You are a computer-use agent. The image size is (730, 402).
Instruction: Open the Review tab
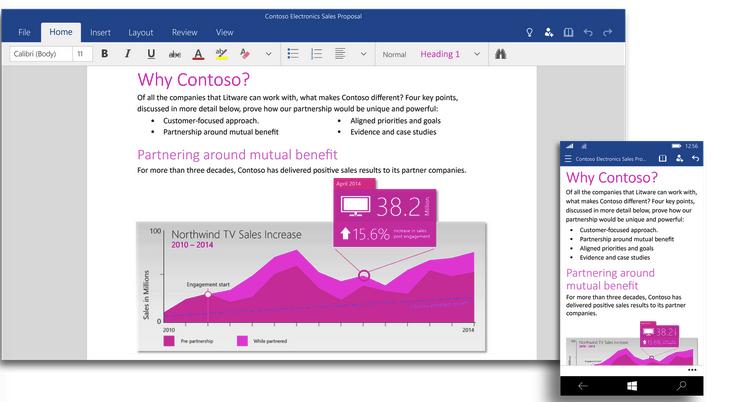184,33
